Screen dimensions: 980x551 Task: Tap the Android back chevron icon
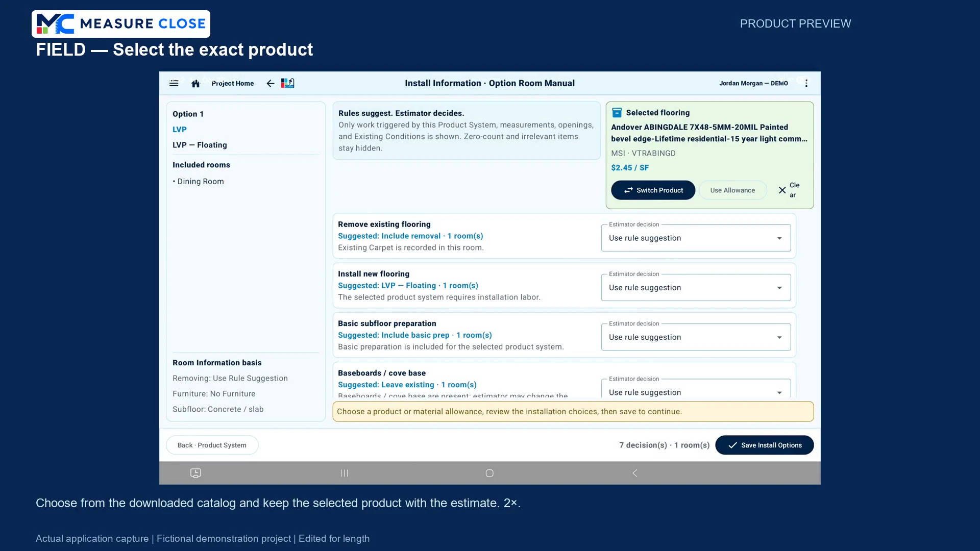(635, 473)
